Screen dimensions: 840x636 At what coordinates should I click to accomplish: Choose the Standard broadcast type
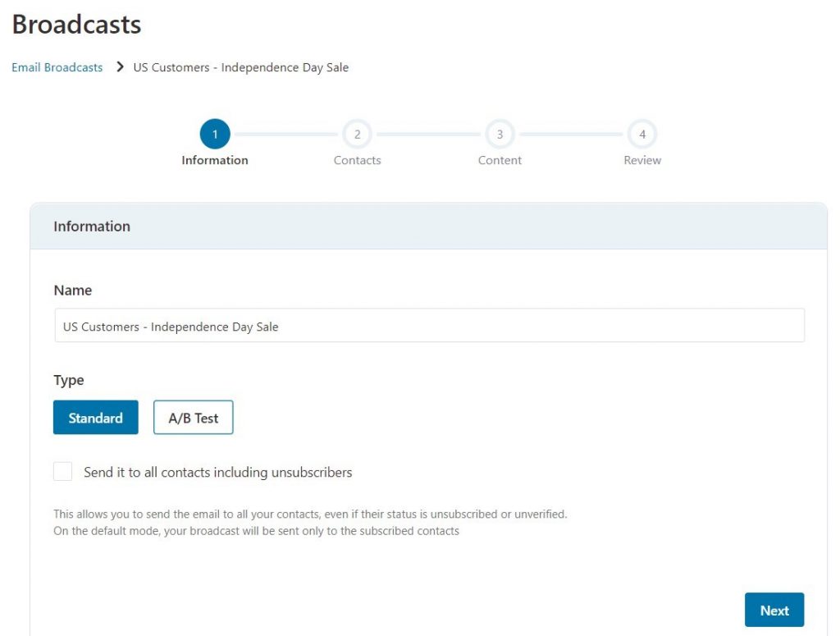(96, 418)
